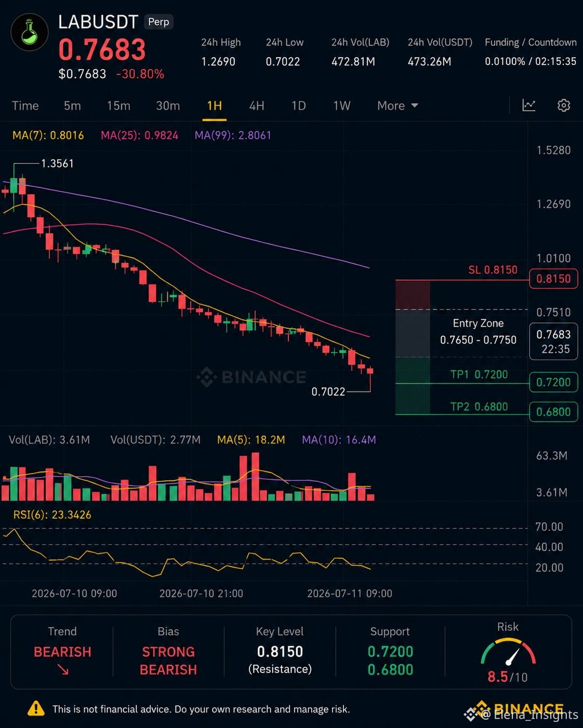Switch to the 5m timeframe
This screenshot has width=583, height=728.
point(72,105)
